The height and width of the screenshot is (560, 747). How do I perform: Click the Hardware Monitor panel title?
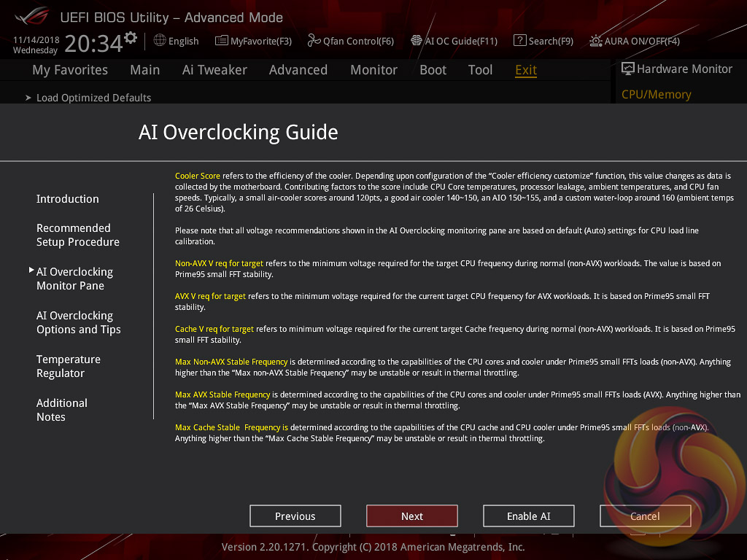pos(684,69)
